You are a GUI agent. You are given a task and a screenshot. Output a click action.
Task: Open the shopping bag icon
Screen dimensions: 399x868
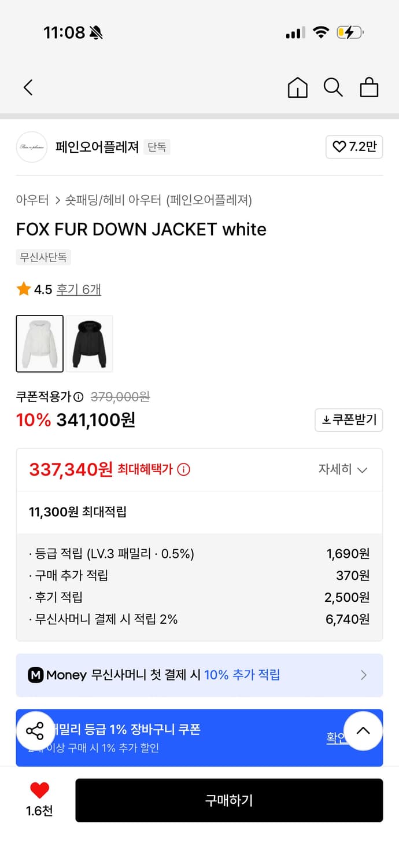[369, 87]
